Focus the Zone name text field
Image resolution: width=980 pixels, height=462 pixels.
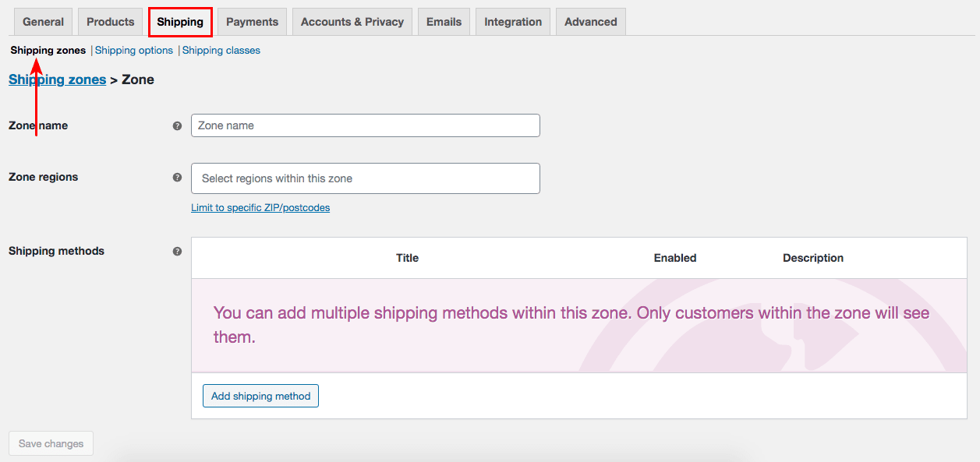click(366, 125)
